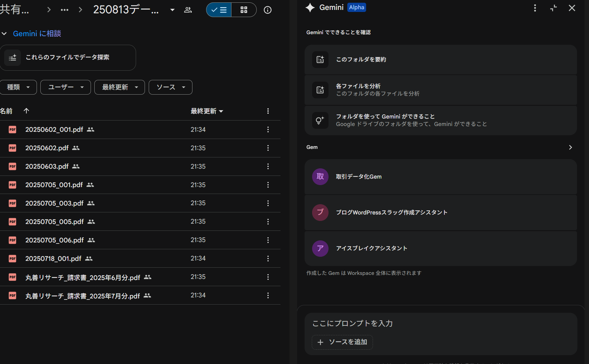
Task: Sort by 名前 column header
Action: tap(6, 111)
